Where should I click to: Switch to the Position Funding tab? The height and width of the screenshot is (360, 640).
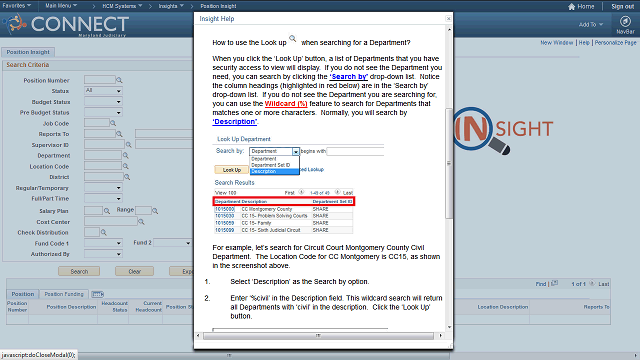(x=64, y=294)
